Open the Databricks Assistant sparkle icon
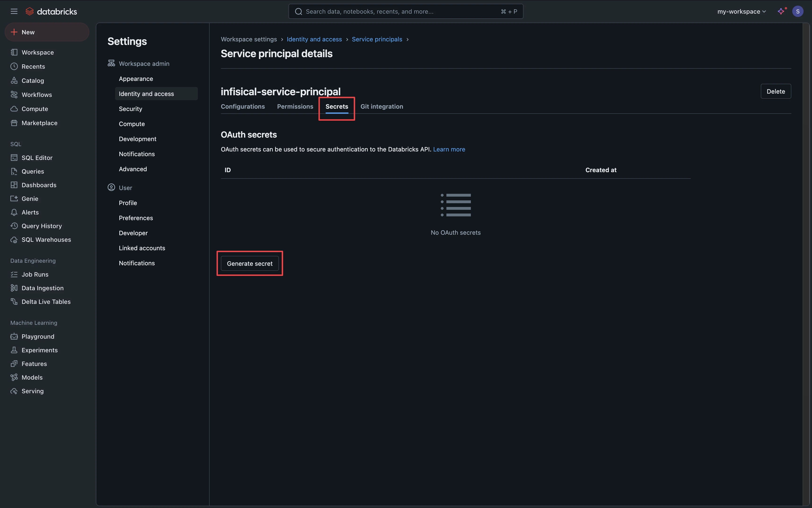The width and height of the screenshot is (812, 508). (x=781, y=12)
